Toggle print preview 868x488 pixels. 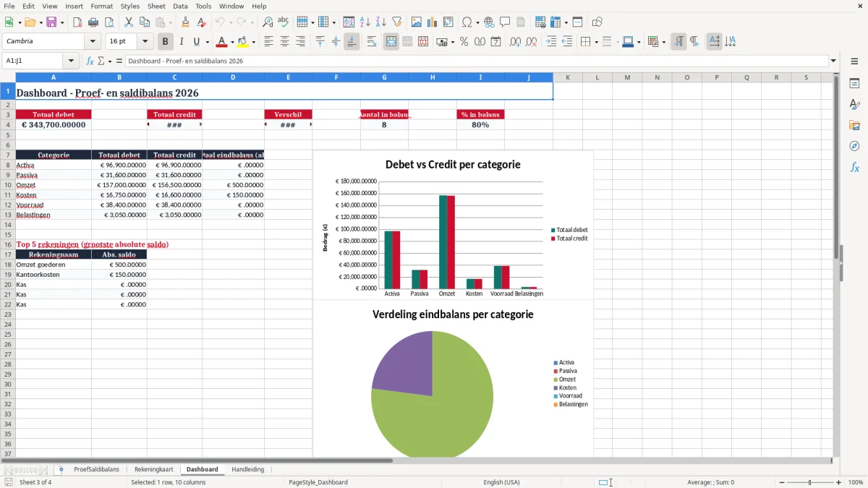[109, 22]
